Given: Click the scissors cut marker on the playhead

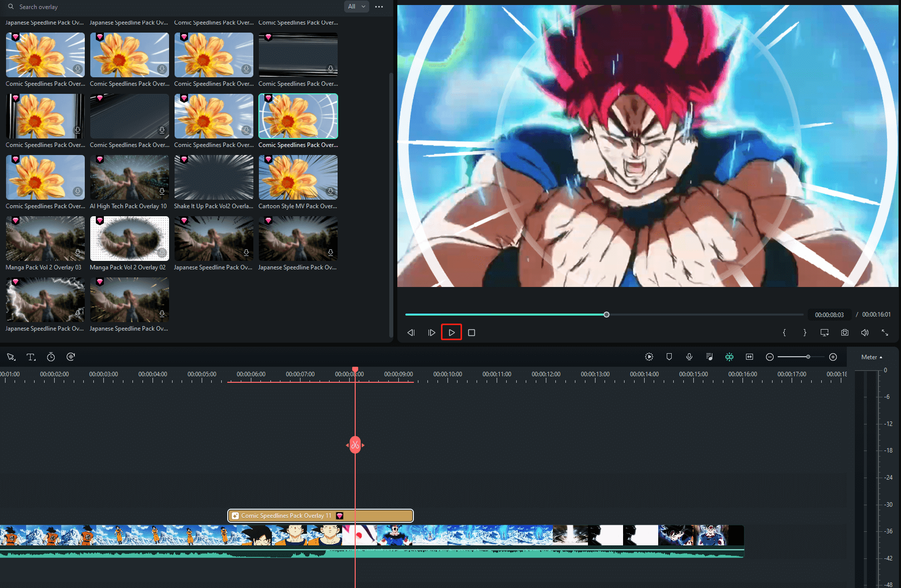Looking at the screenshot, I should click(x=355, y=445).
